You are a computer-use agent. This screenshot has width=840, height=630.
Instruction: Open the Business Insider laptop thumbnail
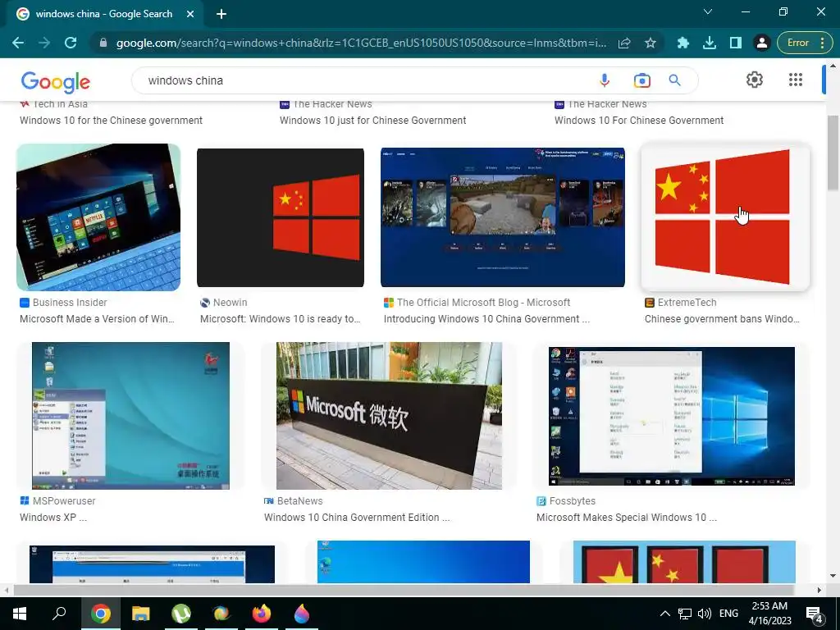98,217
